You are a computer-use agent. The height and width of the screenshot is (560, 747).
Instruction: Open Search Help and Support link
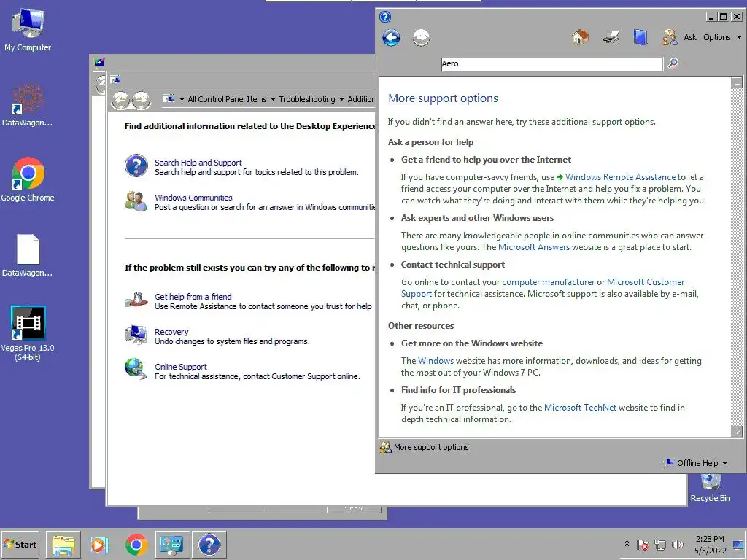point(198,163)
